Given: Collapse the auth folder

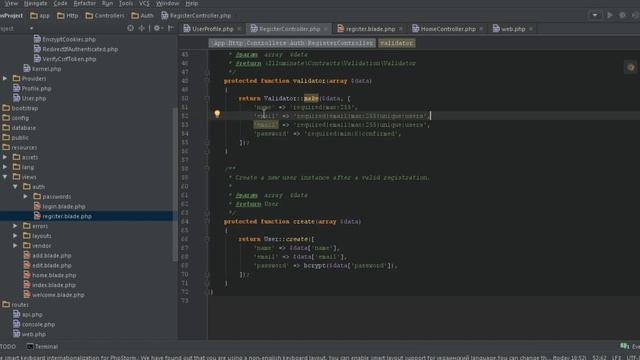Looking at the screenshot, I should 15,187.
